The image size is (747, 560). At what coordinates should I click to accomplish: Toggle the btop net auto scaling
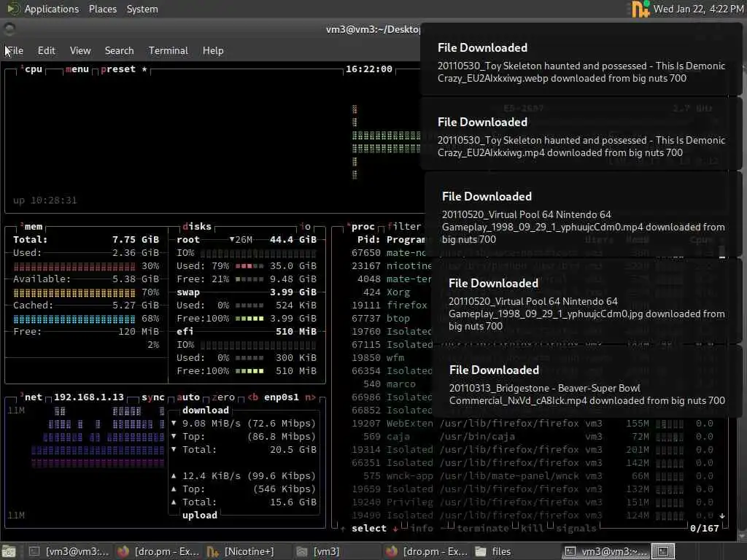pos(188,397)
